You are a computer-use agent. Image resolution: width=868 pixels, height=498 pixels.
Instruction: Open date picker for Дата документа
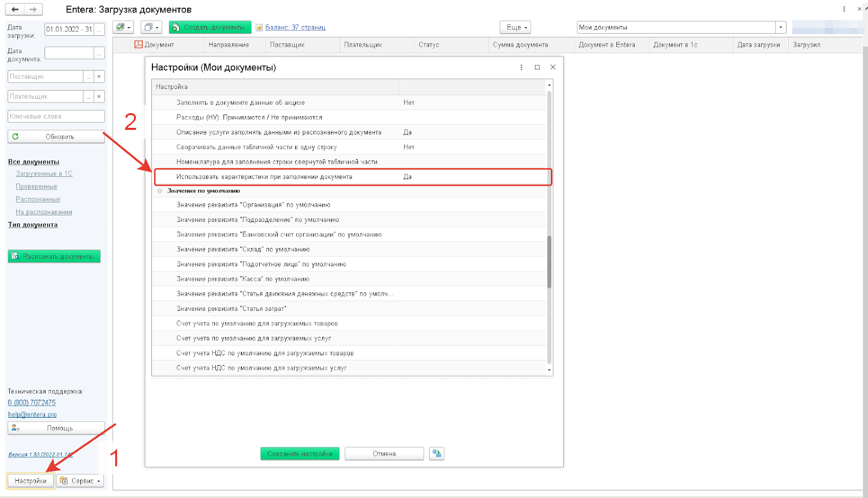point(99,53)
